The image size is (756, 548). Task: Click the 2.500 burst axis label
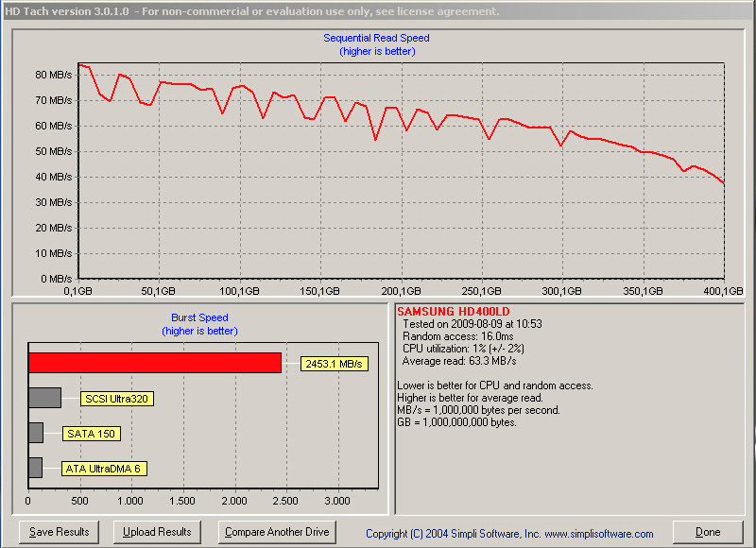285,501
